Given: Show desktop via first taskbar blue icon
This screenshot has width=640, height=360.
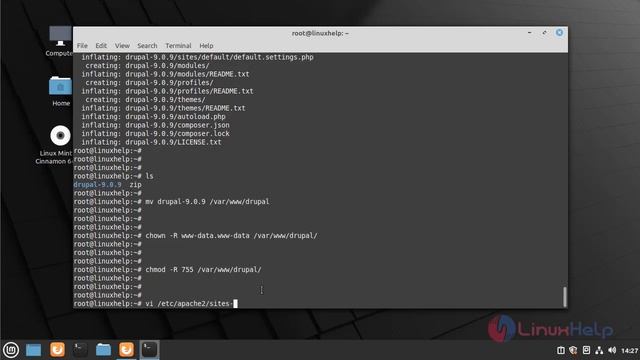Looking at the screenshot, I should (33, 350).
